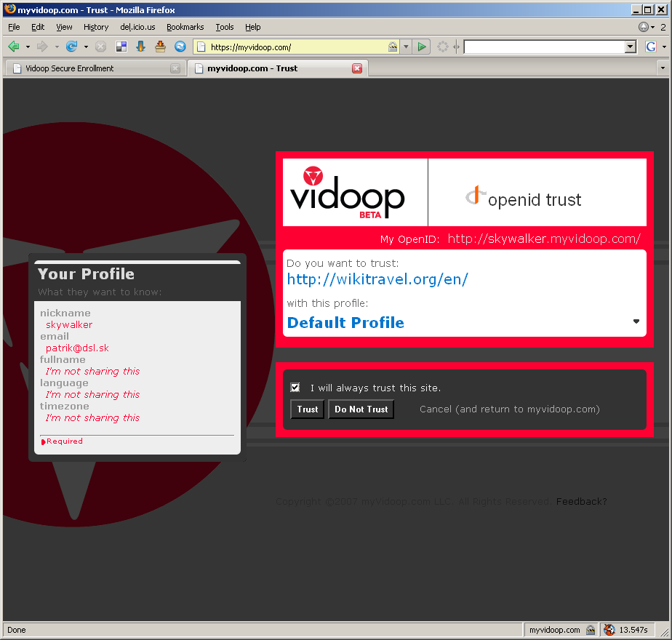672x640 pixels.
Task: Click the Feedback? link
Action: (582, 502)
